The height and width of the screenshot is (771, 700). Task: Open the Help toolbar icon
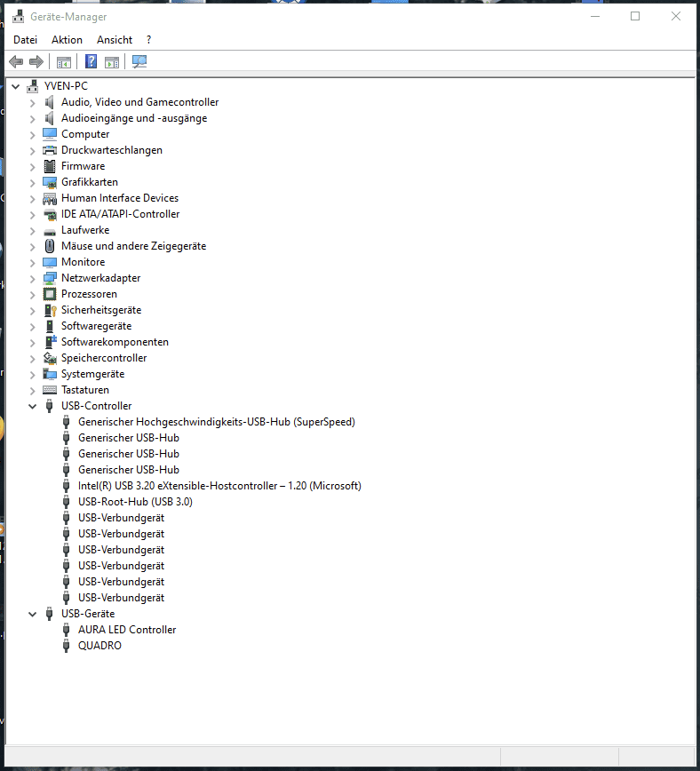point(91,62)
